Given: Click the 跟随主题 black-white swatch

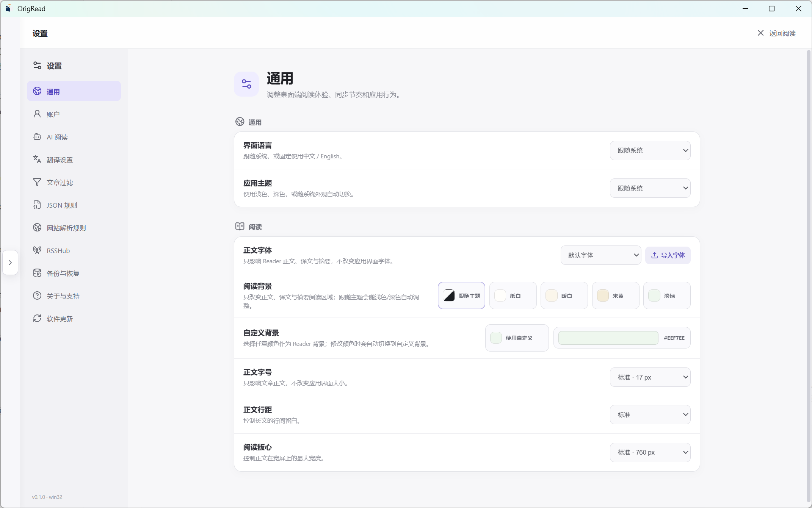Looking at the screenshot, I should point(449,295).
